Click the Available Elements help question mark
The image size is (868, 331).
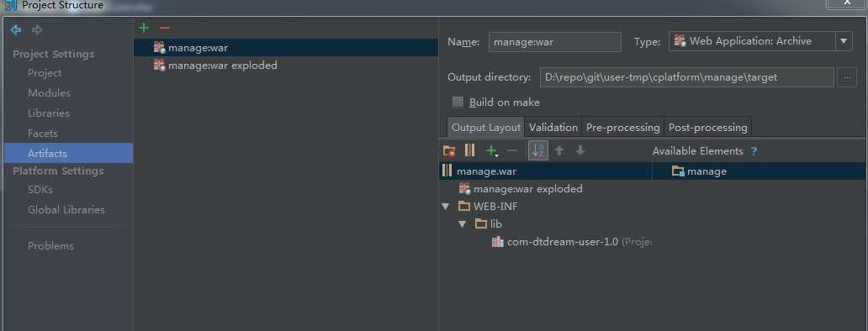click(x=754, y=151)
